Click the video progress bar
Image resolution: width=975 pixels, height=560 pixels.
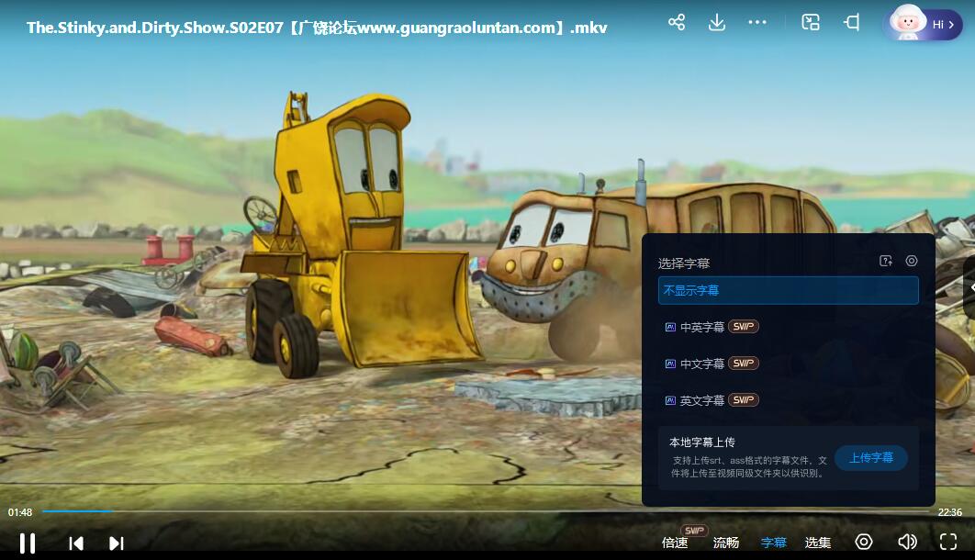485,511
